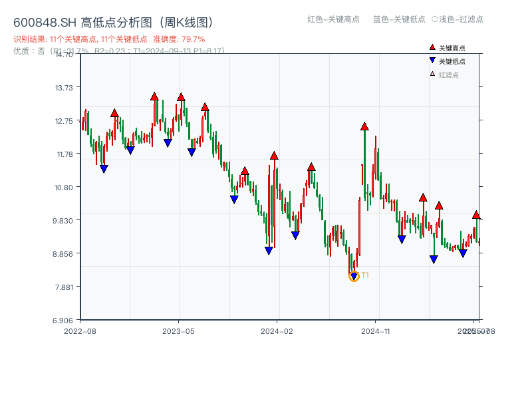Toggle the 蓝色-关键低点 header legend entry
This screenshot has width=532, height=399.
(x=399, y=19)
